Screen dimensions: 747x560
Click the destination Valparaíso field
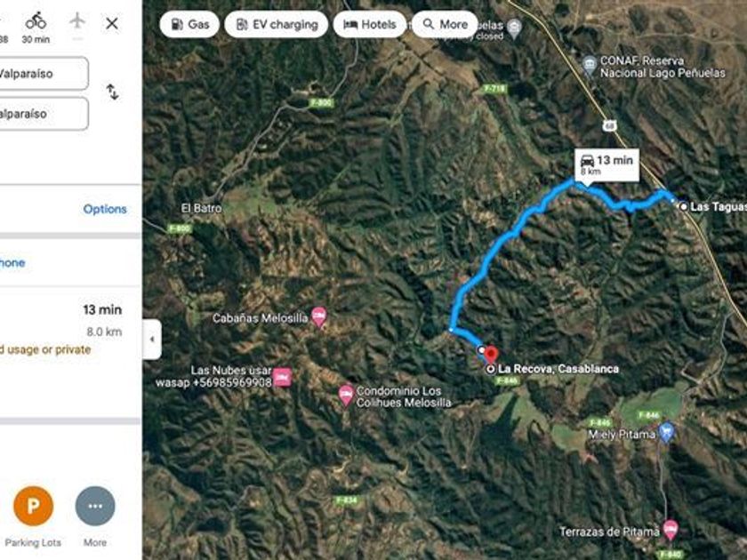pyautogui.click(x=42, y=114)
